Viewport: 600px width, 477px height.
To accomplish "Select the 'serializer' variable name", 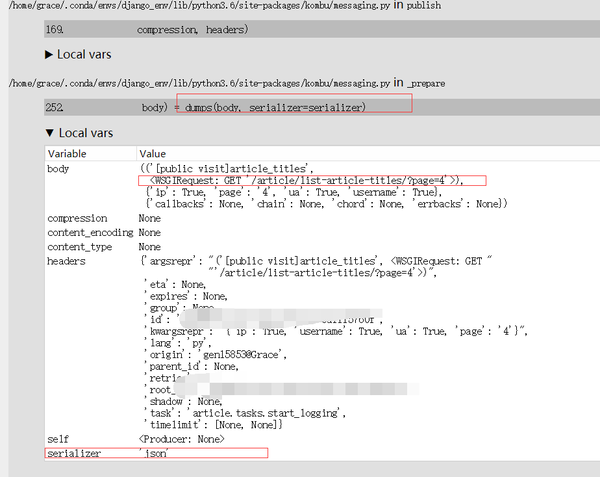I will [x=74, y=453].
